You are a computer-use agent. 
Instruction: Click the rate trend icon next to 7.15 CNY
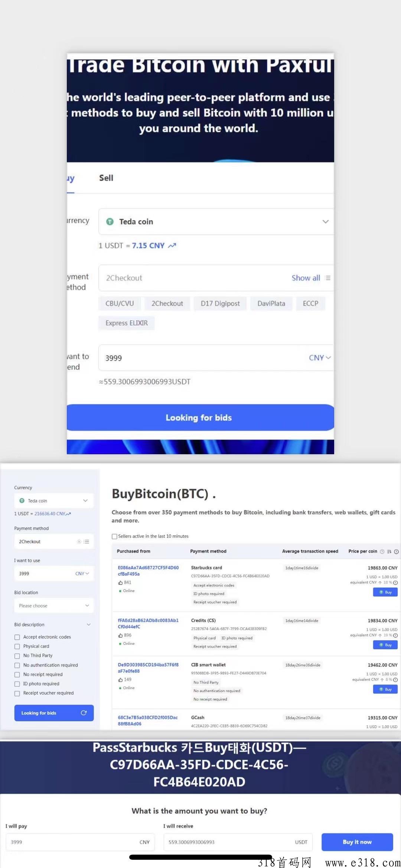click(x=172, y=246)
